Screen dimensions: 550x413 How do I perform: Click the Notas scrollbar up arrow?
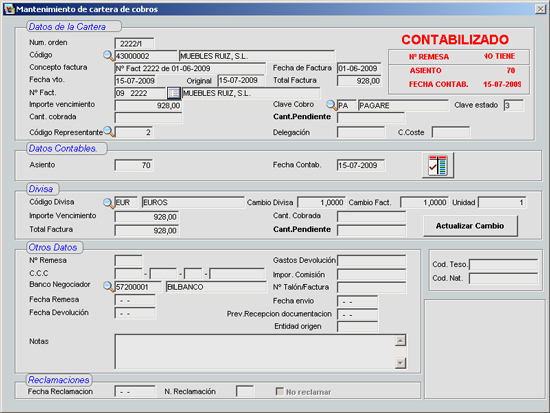tap(401, 340)
